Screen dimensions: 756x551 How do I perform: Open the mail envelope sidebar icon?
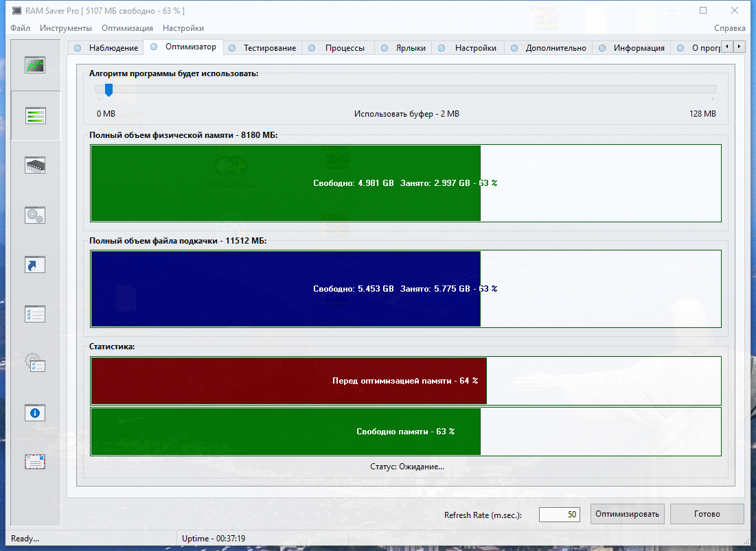coord(35,462)
